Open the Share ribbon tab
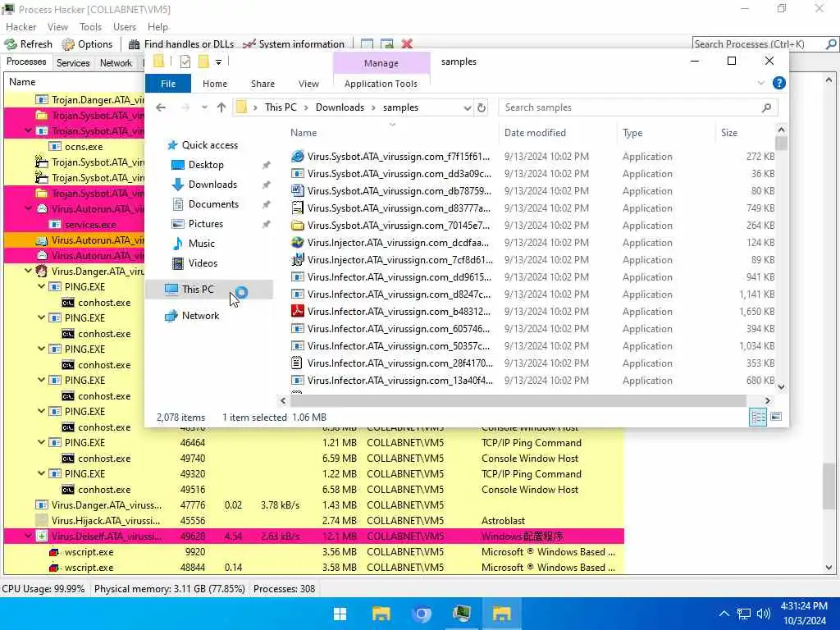The height and width of the screenshot is (630, 840). click(x=262, y=84)
